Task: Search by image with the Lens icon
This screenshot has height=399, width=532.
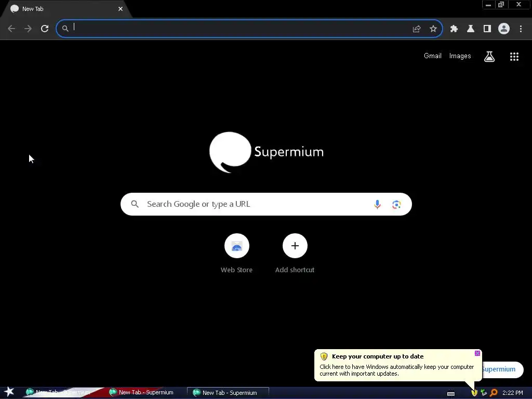Action: (x=396, y=204)
